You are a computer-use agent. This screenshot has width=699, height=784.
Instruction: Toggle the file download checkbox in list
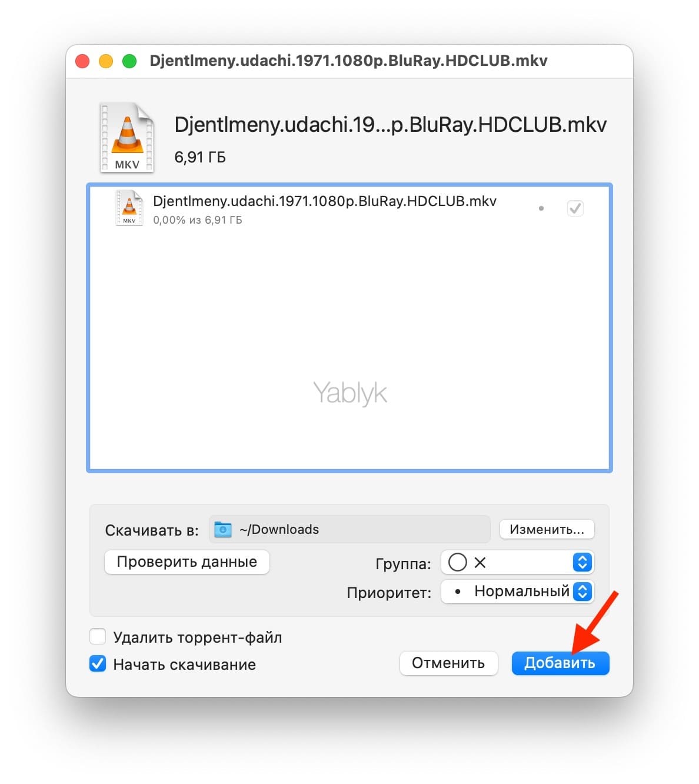coord(575,208)
